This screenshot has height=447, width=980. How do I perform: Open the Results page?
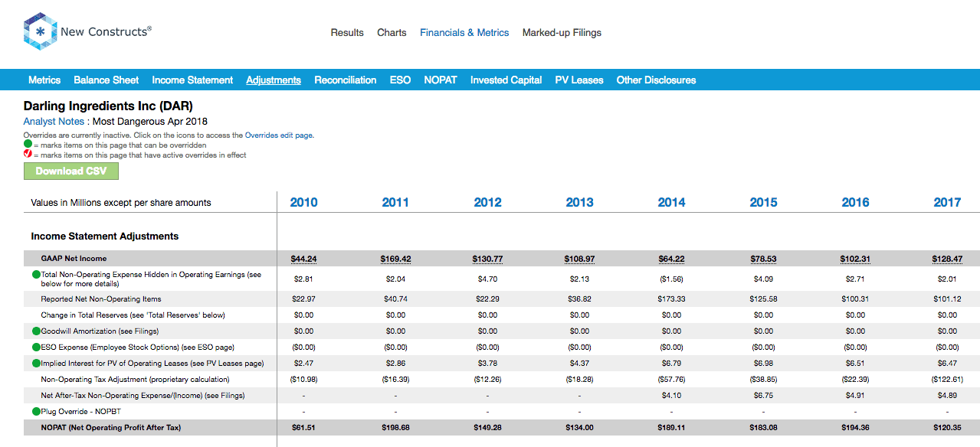[x=347, y=33]
